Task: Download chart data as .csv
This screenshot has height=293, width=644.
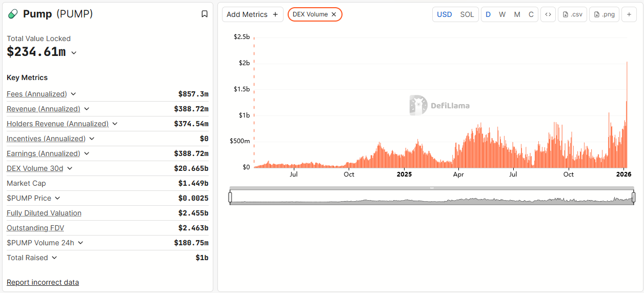Action: coord(572,14)
